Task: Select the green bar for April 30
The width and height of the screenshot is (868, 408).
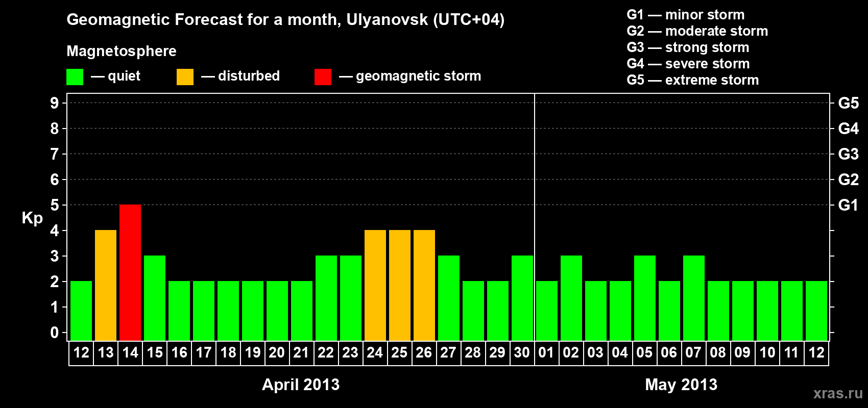Action: (x=522, y=298)
